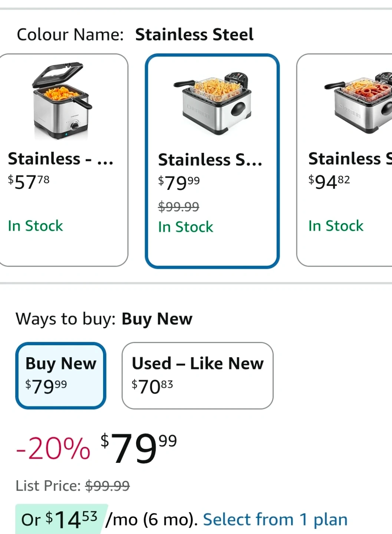392x534 pixels.
Task: Tap the 'Ways to buy: Buy New' heading
Action: point(104,319)
